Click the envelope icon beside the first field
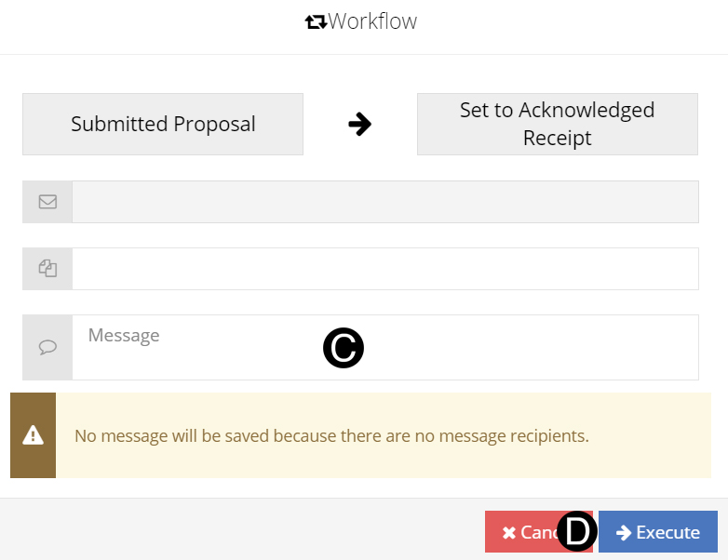The width and height of the screenshot is (728, 560). 47,202
